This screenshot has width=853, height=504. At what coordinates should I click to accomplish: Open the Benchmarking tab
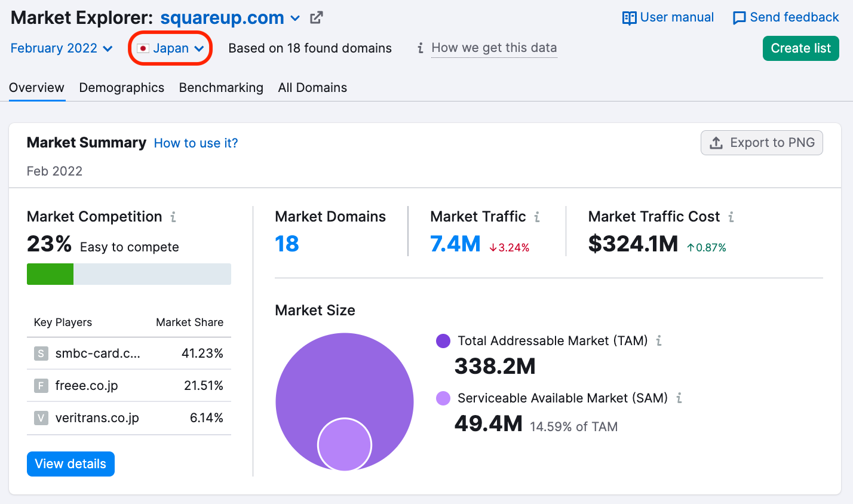click(221, 88)
